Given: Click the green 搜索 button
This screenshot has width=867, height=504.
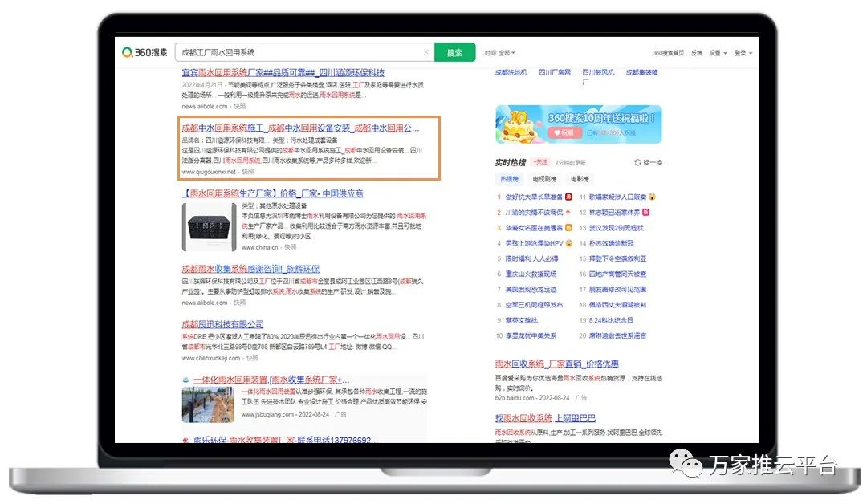Looking at the screenshot, I should tap(454, 52).
